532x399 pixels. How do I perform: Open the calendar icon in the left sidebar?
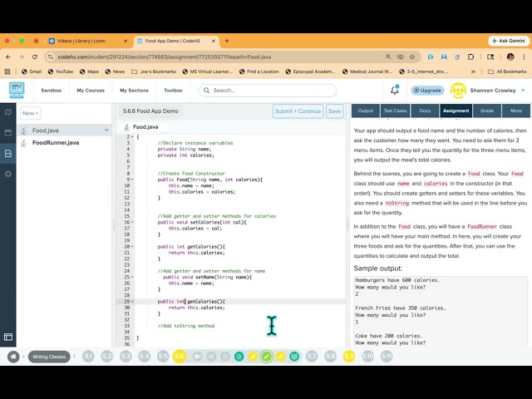click(x=8, y=132)
